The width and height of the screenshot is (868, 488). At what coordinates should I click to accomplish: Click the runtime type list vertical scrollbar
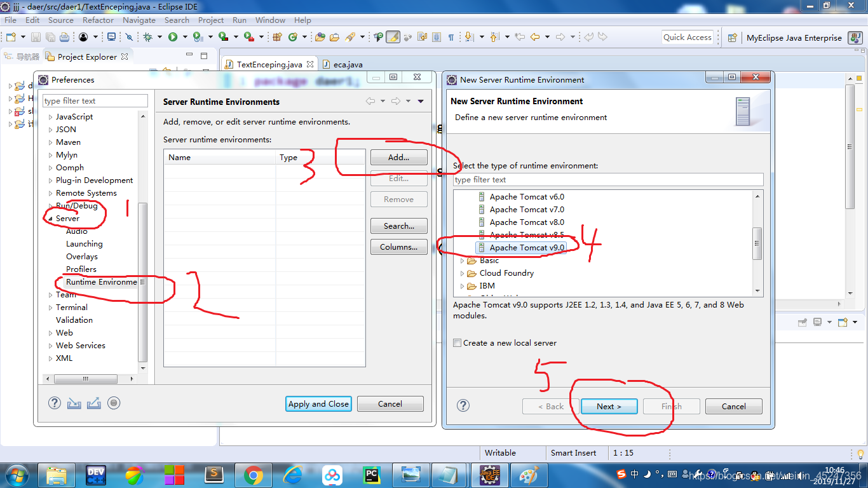(x=757, y=243)
